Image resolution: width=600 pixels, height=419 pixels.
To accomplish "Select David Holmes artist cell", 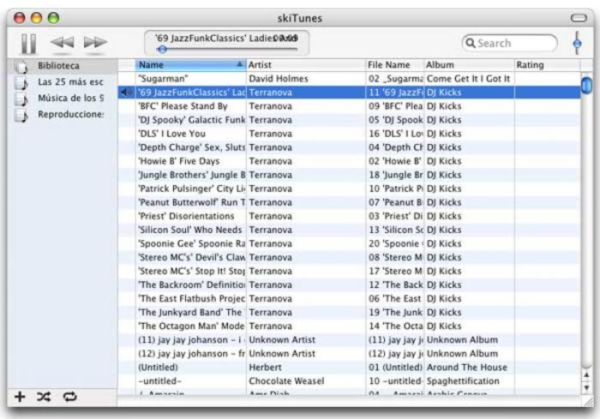I will coord(278,79).
